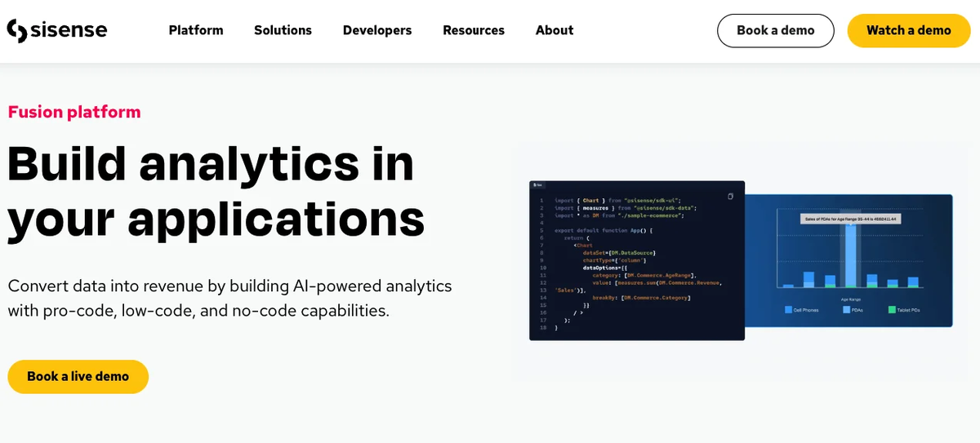Click the Cell Phones legend swatch

coord(788,310)
